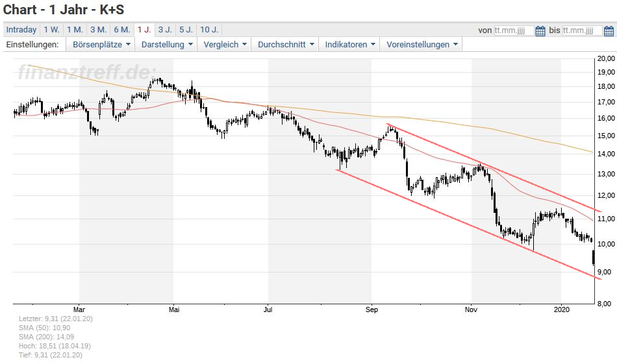Image resolution: width=617 pixels, height=364 pixels.
Task: Open the Vergleich dropdown
Action: click(x=225, y=44)
